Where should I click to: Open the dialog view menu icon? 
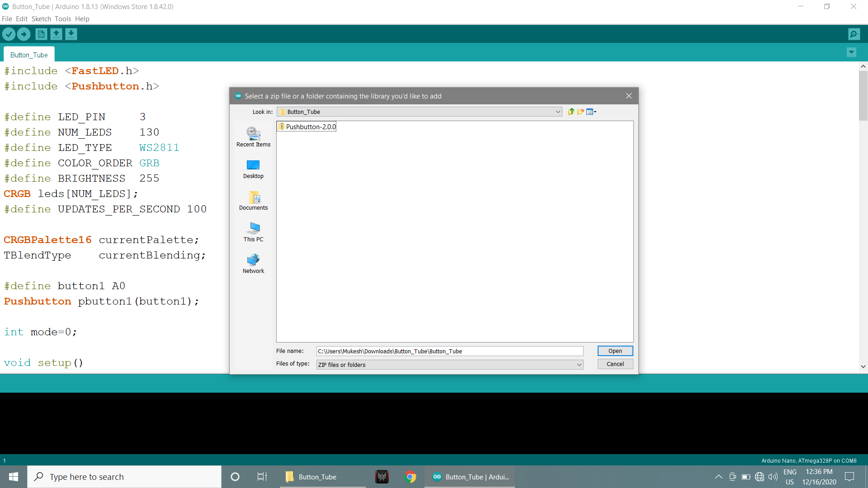point(591,112)
